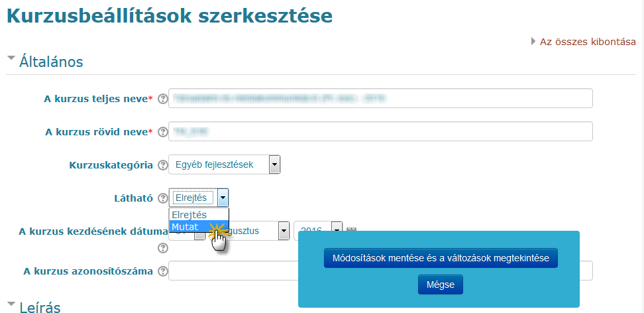Open the start date month dropdown

coord(284,231)
